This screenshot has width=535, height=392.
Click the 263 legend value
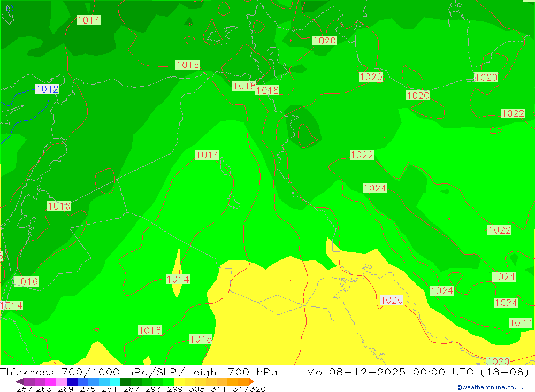pyautogui.click(x=44, y=389)
